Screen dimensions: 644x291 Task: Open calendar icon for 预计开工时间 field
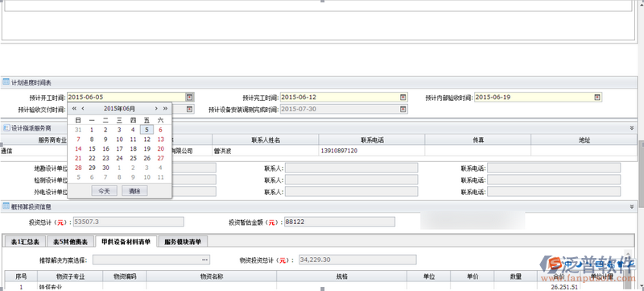pyautogui.click(x=189, y=97)
